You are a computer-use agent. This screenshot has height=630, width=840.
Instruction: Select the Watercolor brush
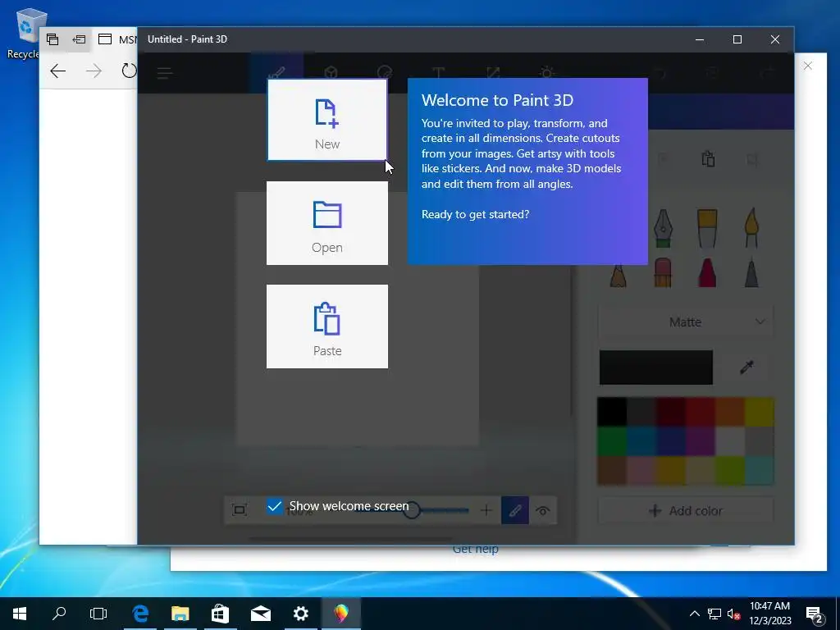751,228
